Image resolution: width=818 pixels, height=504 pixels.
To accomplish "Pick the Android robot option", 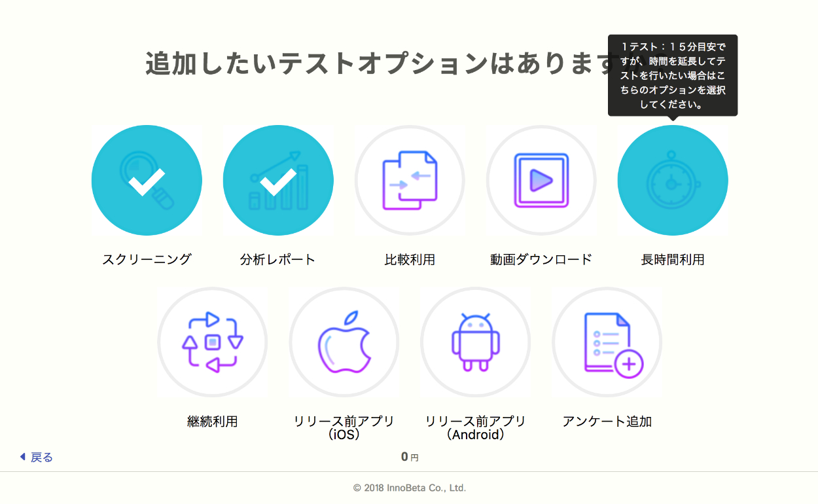I will (476, 342).
